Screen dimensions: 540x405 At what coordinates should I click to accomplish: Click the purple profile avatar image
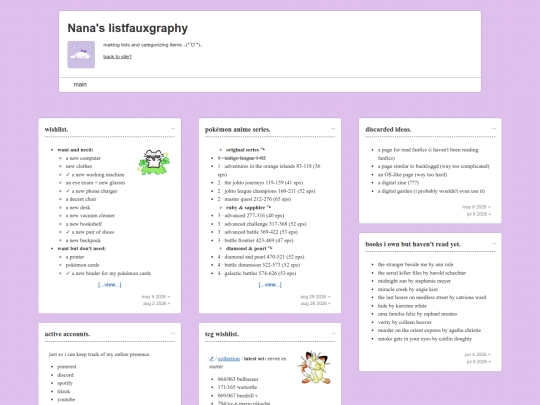click(x=81, y=54)
